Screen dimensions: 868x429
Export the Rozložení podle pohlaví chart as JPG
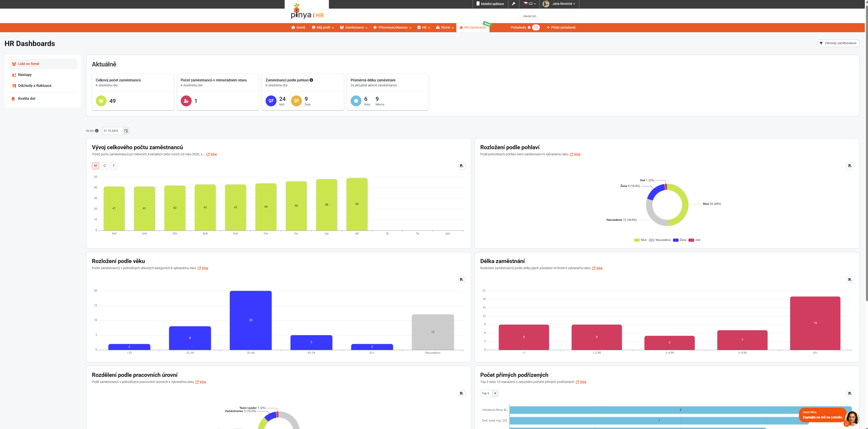click(x=850, y=166)
